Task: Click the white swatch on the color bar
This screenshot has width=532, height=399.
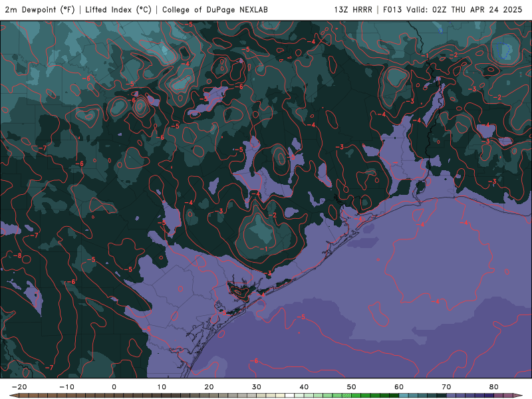Action: pyautogui.click(x=290, y=395)
